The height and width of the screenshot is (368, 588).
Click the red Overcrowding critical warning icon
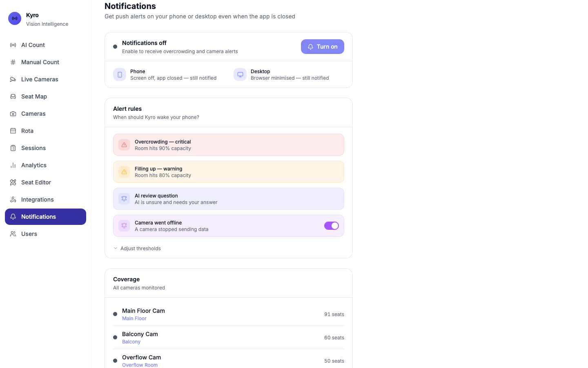coord(124,145)
